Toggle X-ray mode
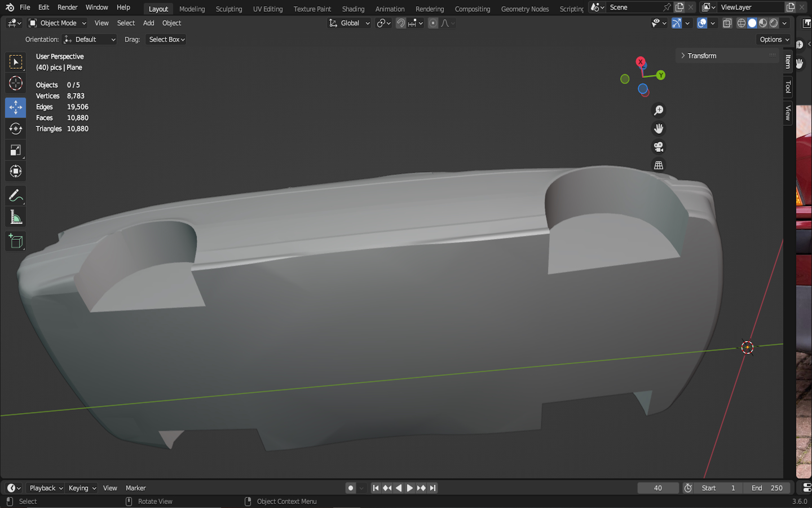Screen dimensions: 812x508 (x=727, y=23)
